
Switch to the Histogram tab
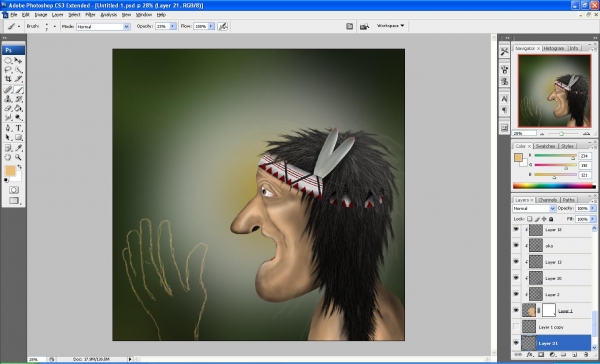point(554,48)
